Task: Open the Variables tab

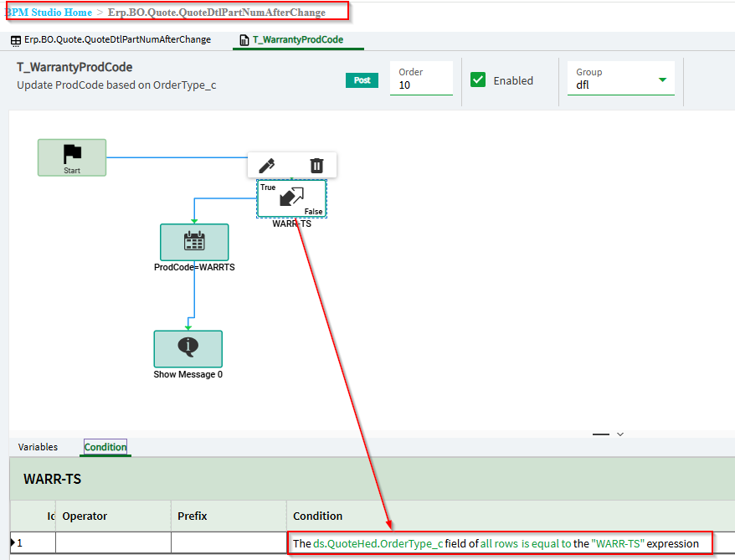Action: [x=38, y=447]
